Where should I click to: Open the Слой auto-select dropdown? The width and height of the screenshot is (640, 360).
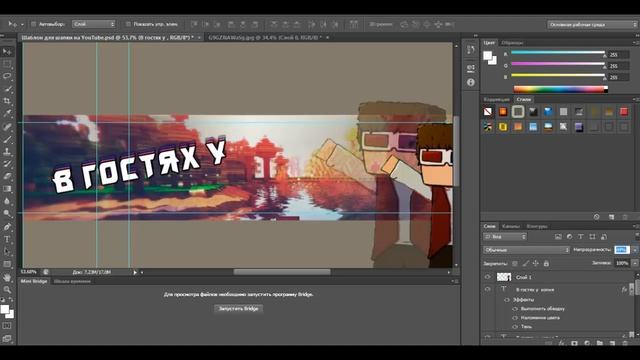[x=93, y=24]
